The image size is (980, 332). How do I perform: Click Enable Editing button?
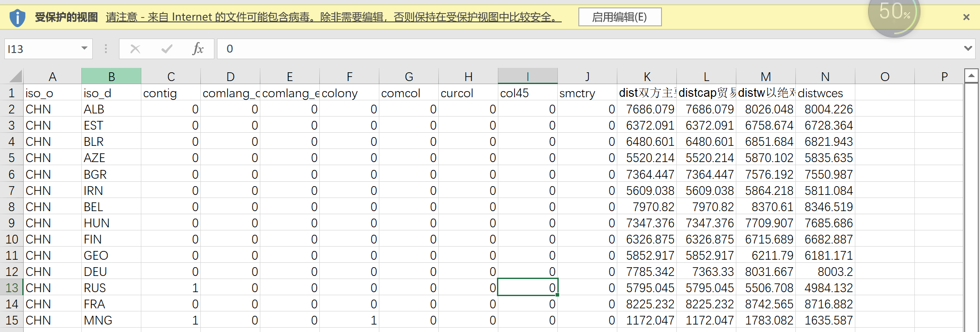pyautogui.click(x=619, y=17)
